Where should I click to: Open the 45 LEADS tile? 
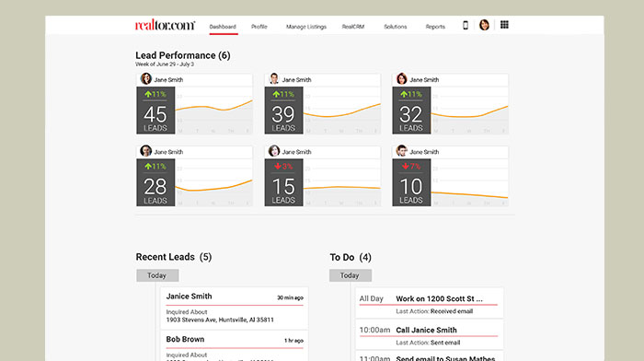point(155,111)
